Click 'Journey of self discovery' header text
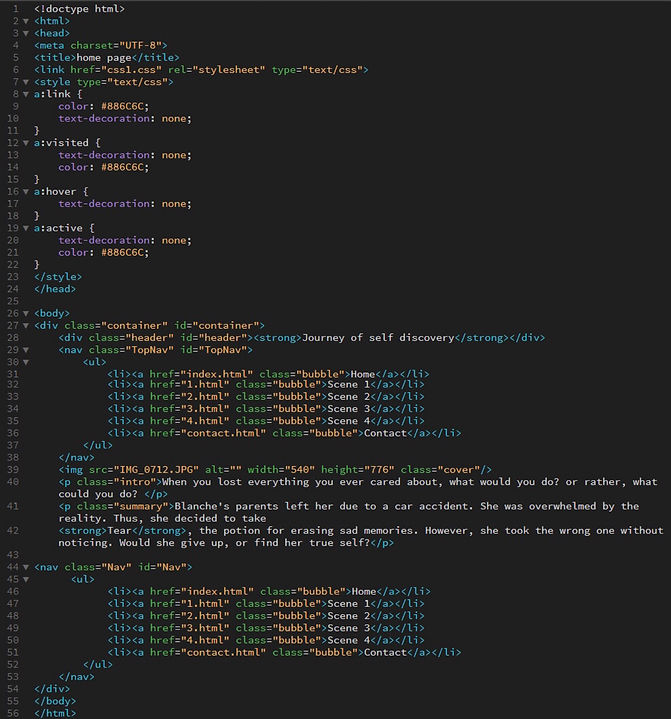Image resolution: width=671 pixels, height=719 pixels. click(x=378, y=338)
